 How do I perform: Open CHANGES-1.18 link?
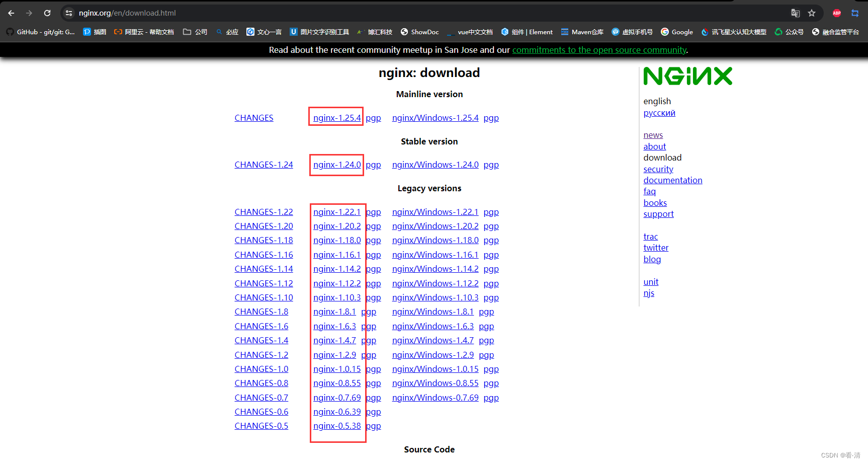coord(264,240)
